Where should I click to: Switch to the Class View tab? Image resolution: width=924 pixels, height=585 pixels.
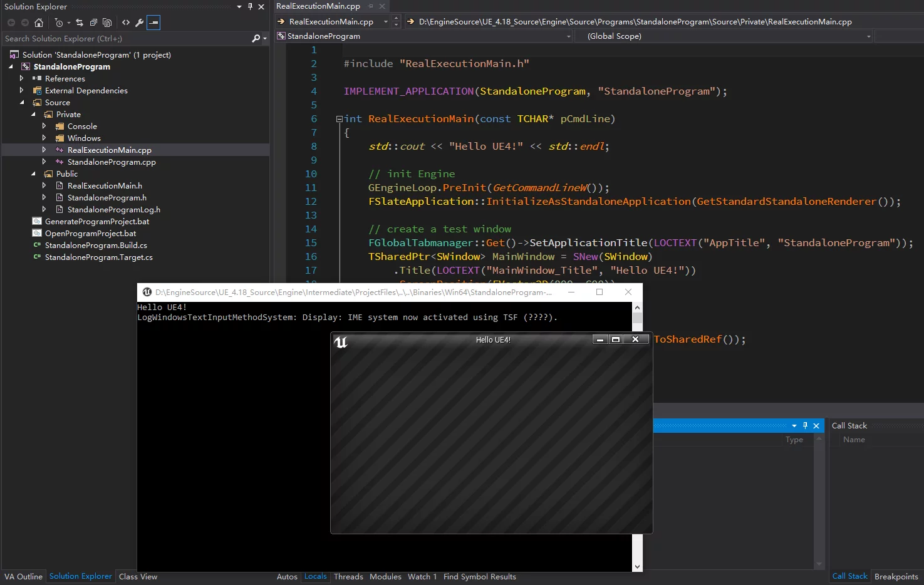(x=138, y=577)
